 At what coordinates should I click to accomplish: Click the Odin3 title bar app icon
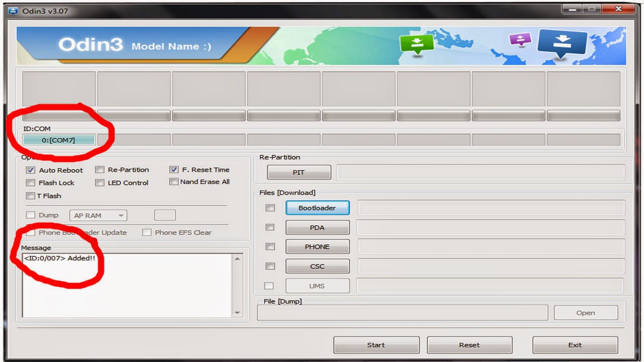click(x=13, y=11)
